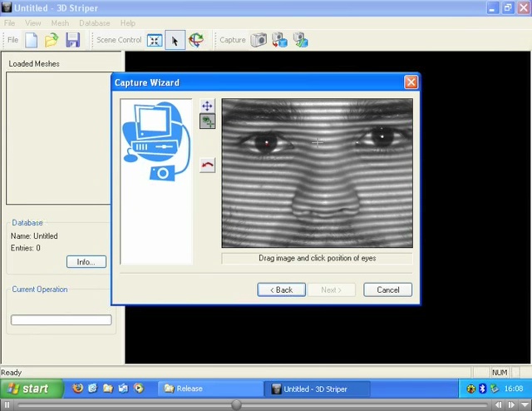Click the red undo arrow in wizard
This screenshot has height=411, width=532.
coord(207,166)
